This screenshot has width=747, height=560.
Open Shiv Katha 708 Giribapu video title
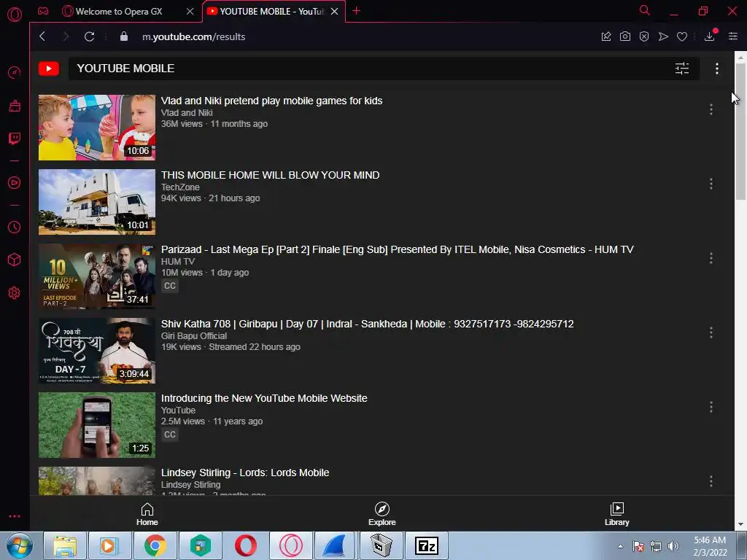click(x=368, y=324)
